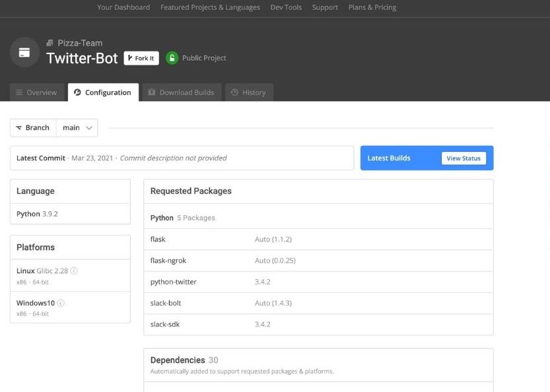Select the Twitter-Bot project avatar
550x392 pixels.
[x=24, y=52]
